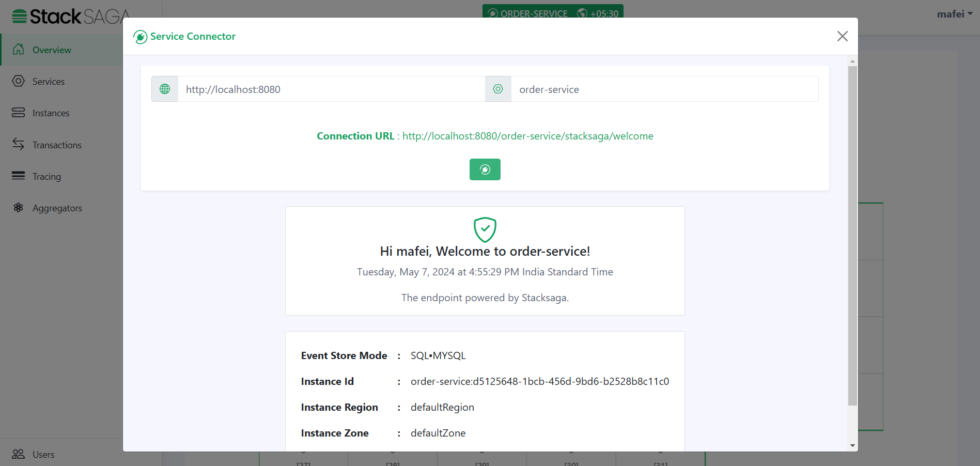Open the Aggregators page
Image resolution: width=980 pixels, height=466 pixels.
[61, 208]
